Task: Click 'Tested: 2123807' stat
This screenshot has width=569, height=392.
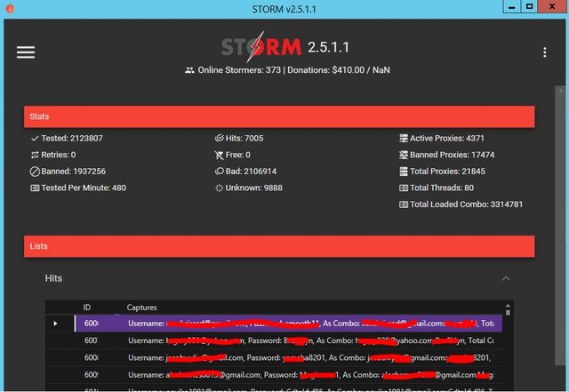Action: pyautogui.click(x=72, y=139)
